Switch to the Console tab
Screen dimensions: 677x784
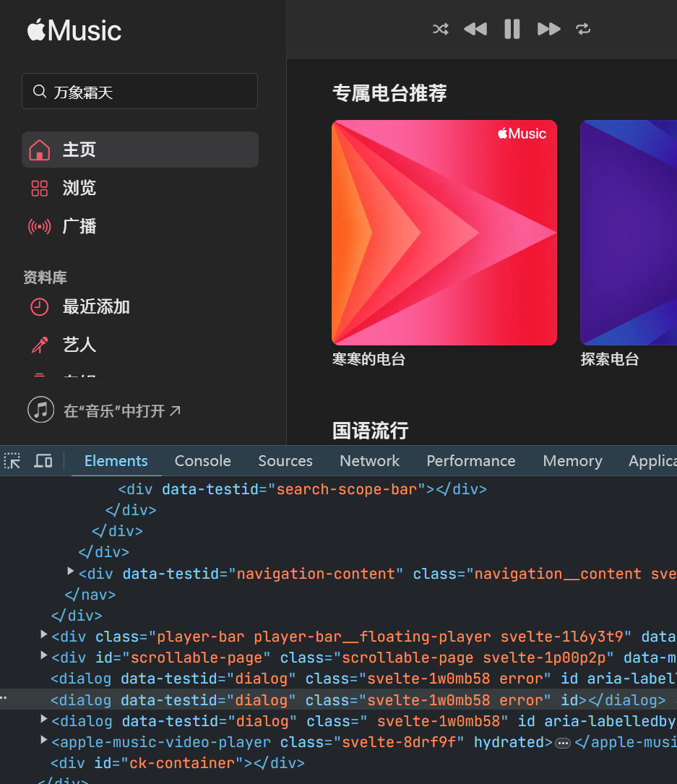click(x=202, y=460)
